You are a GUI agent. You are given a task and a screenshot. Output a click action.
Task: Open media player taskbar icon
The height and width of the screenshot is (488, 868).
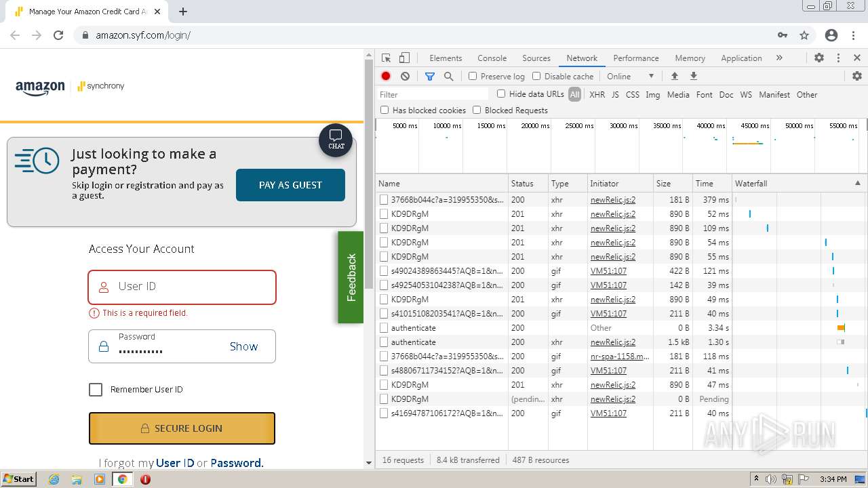pos(100,479)
